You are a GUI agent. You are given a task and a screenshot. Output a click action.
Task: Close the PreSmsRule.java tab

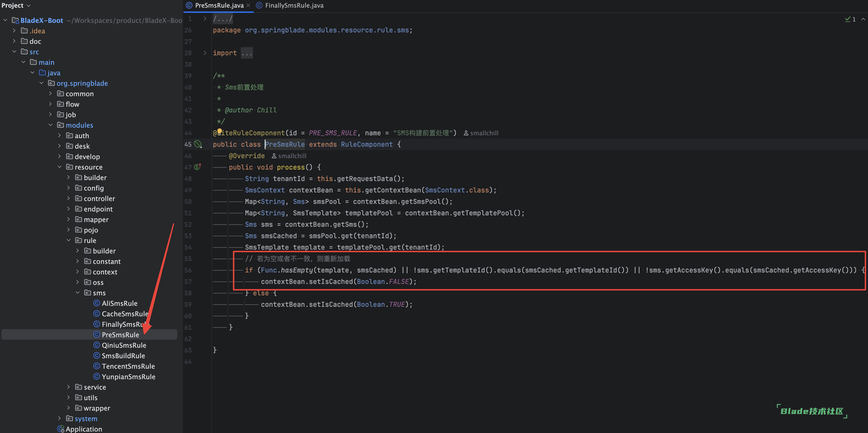(x=248, y=5)
